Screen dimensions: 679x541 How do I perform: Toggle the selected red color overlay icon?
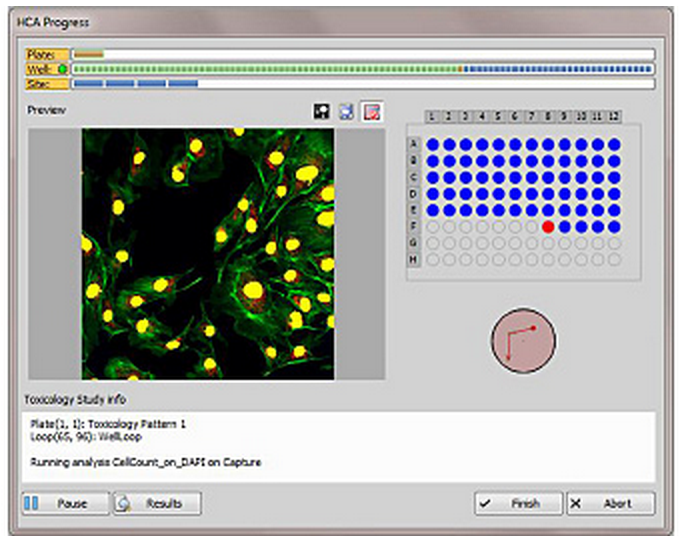pos(372,112)
